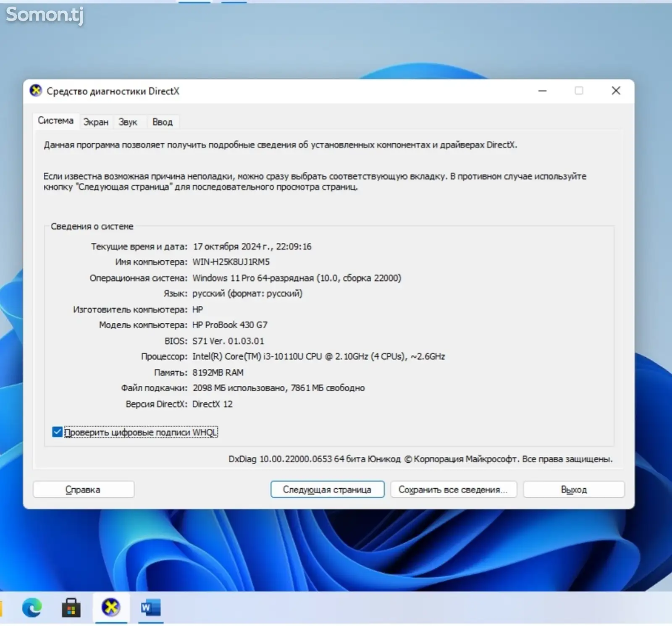Click Сохранить все сведения button
672x626 pixels.
(x=453, y=490)
